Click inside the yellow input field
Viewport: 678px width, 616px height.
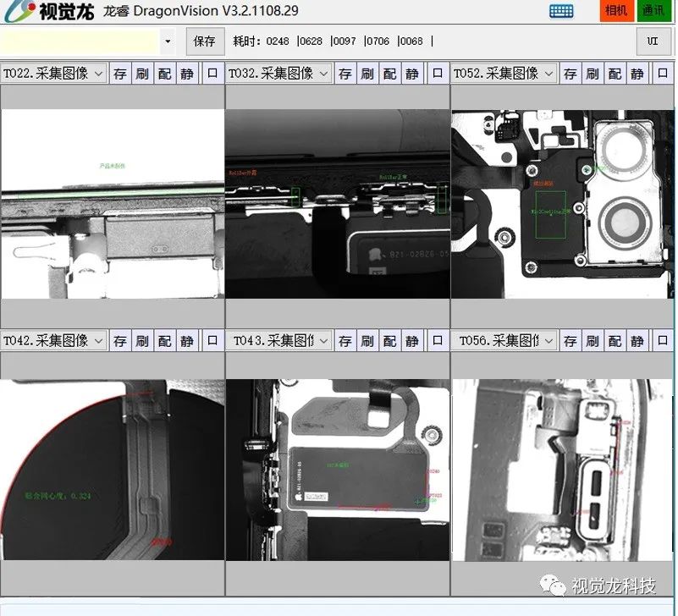[80, 41]
